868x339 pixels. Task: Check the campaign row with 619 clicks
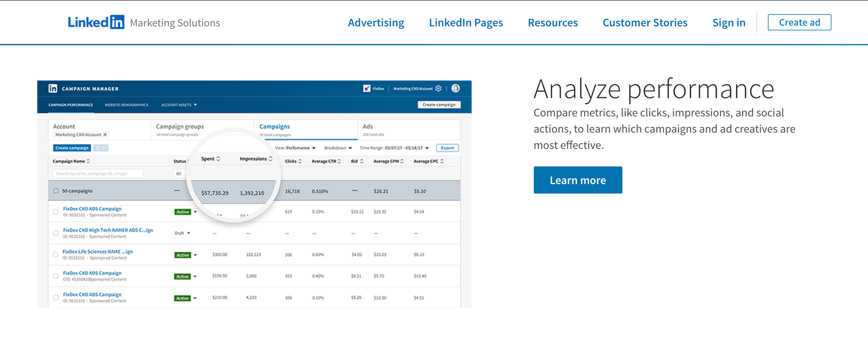pos(56,212)
